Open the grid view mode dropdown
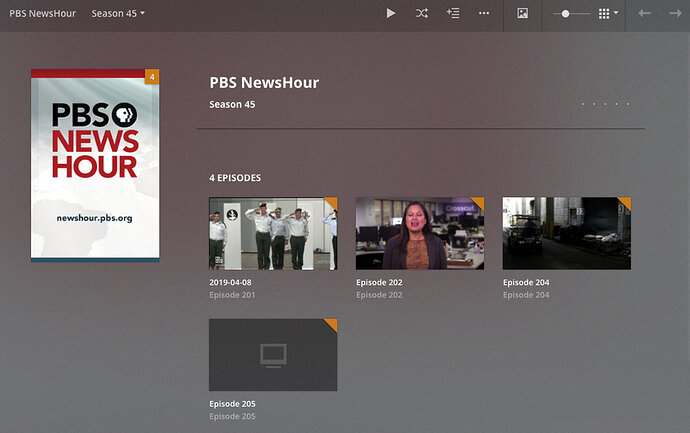Viewport: 690px width, 433px height. [x=608, y=14]
